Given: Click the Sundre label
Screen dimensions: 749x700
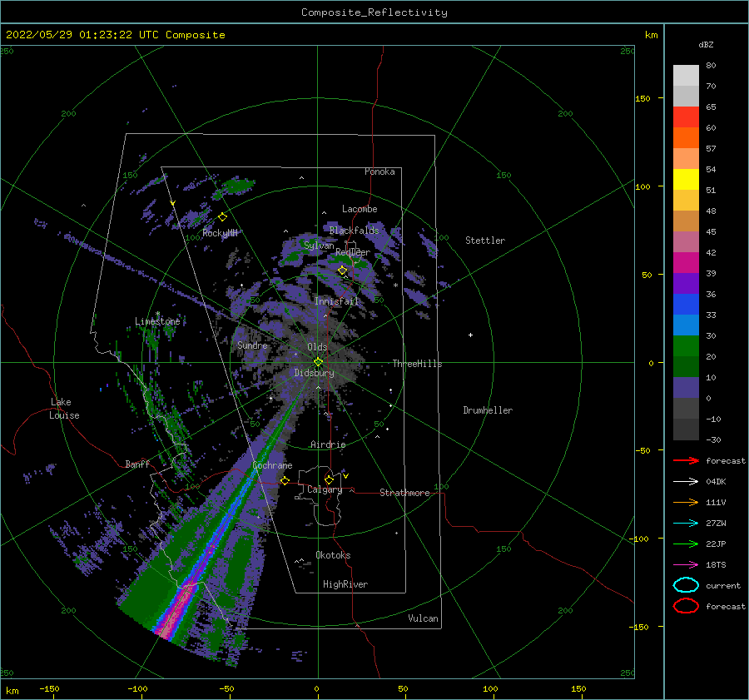Looking at the screenshot, I should [x=252, y=345].
